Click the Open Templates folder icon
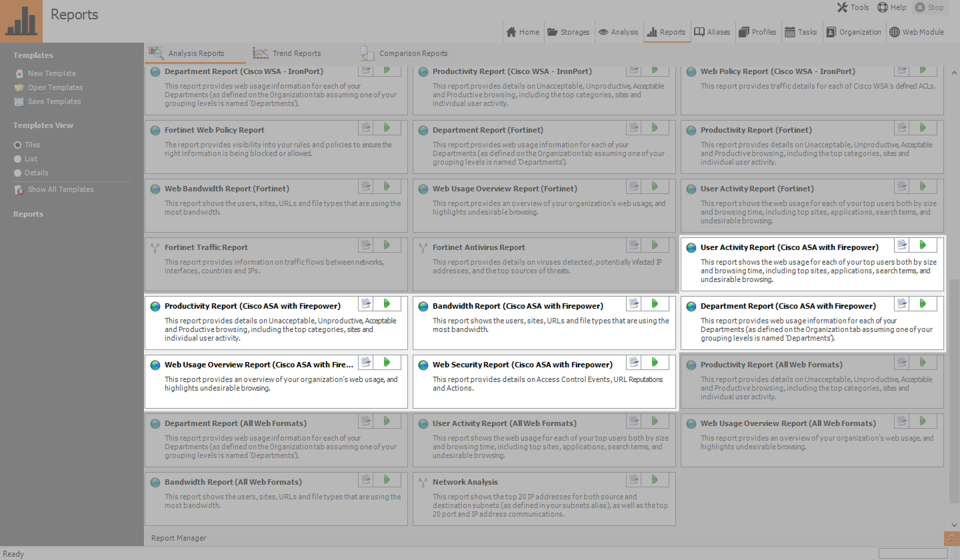This screenshot has height=560, width=960. pyautogui.click(x=19, y=88)
